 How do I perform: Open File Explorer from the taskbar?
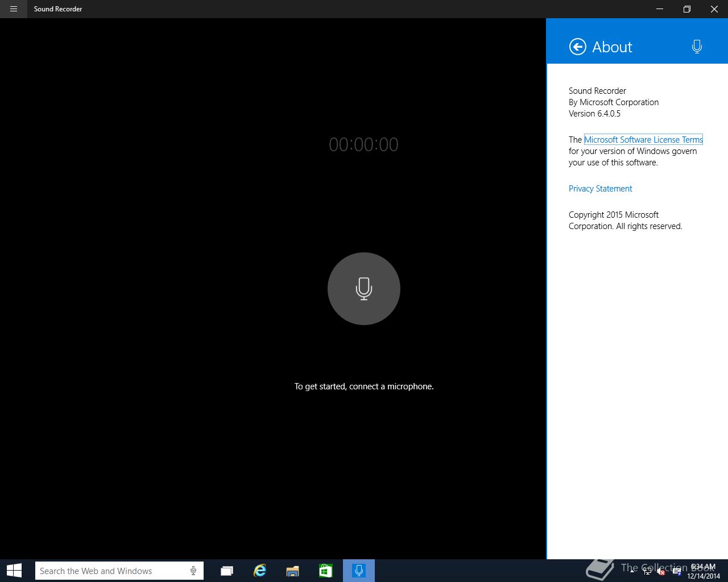(x=293, y=571)
